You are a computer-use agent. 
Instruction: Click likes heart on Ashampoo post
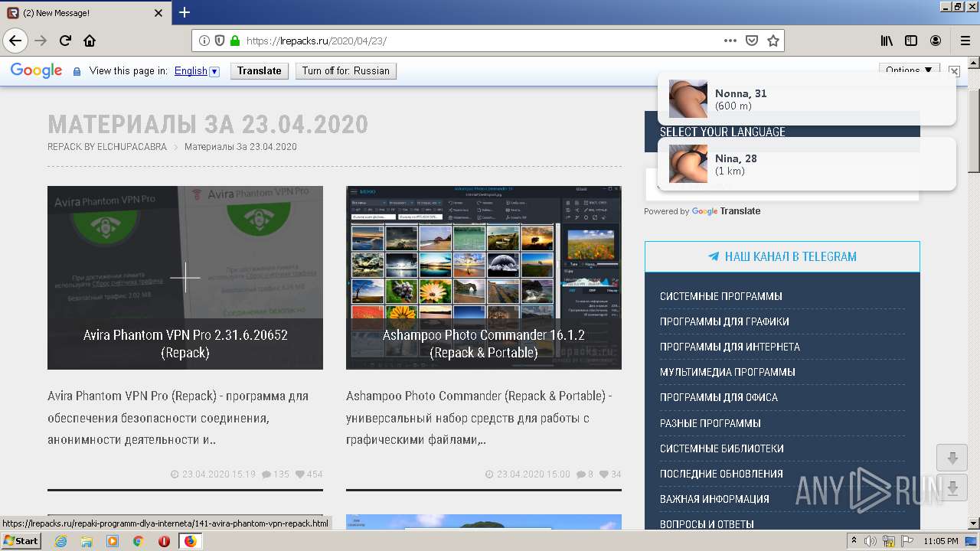(605, 474)
